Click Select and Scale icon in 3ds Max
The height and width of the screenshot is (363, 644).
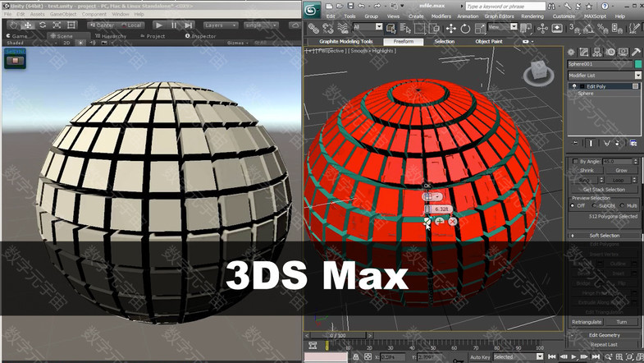pos(480,28)
